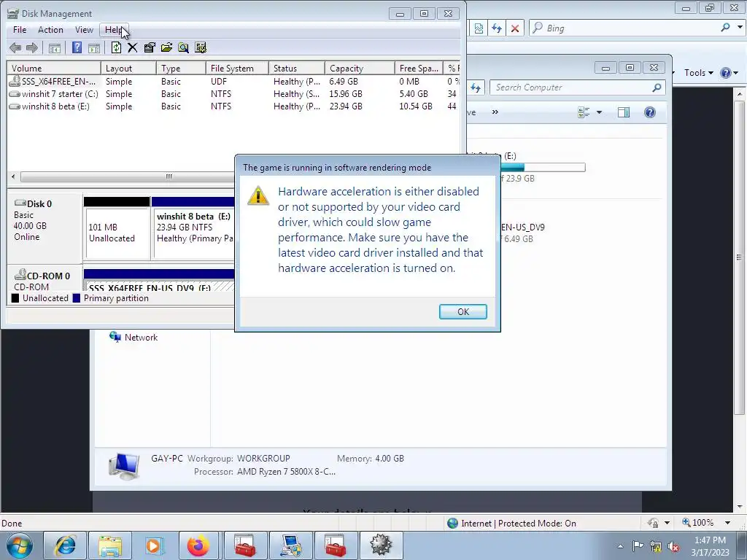Image resolution: width=747 pixels, height=560 pixels.
Task: Sort by the File System column header
Action: click(237, 68)
